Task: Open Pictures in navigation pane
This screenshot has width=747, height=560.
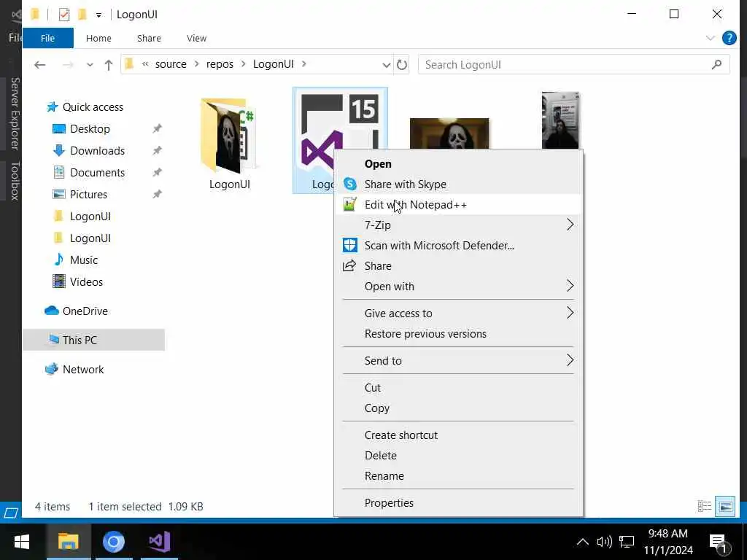Action: (x=88, y=195)
